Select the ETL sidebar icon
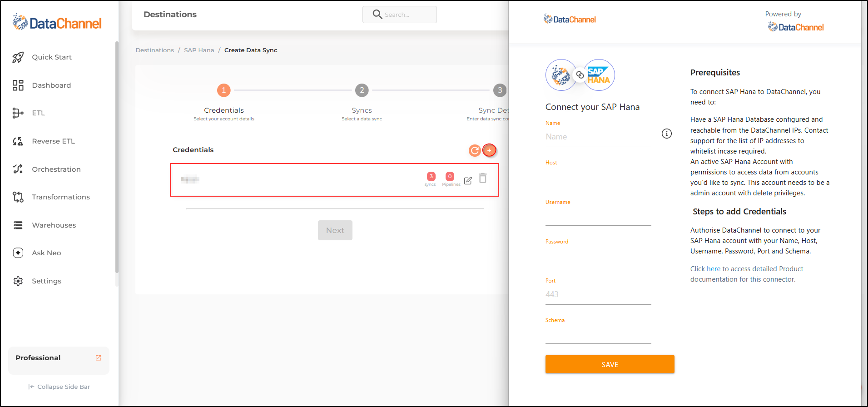 (18, 113)
